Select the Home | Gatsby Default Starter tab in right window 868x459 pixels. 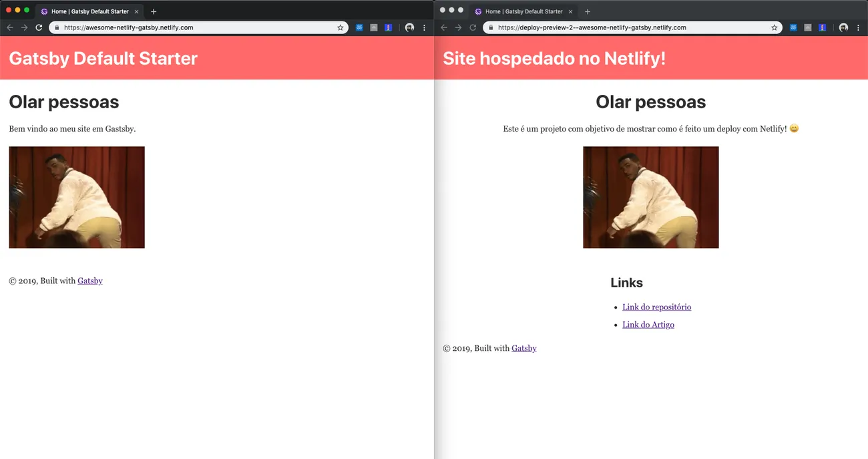(523, 11)
